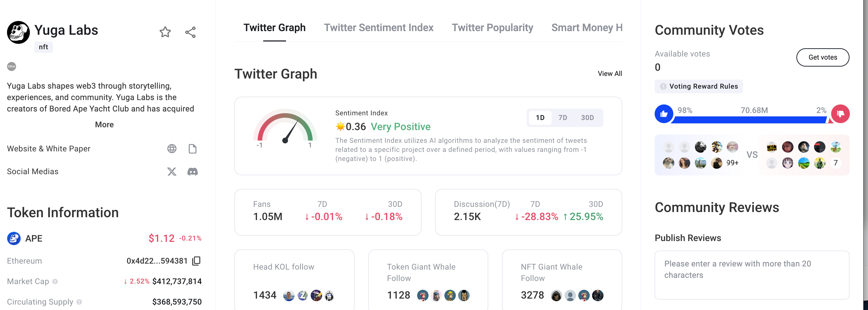The image size is (868, 310).
Task: Open the project website globe icon
Action: 172,149
